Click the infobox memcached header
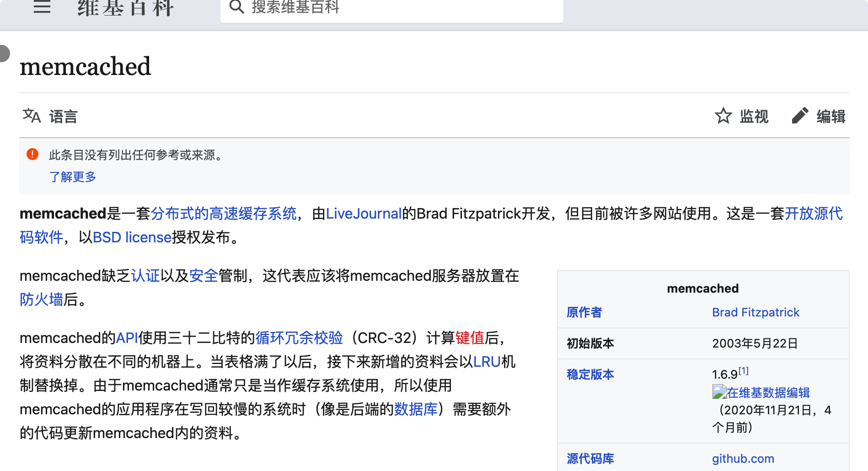The width and height of the screenshot is (868, 471). click(703, 289)
